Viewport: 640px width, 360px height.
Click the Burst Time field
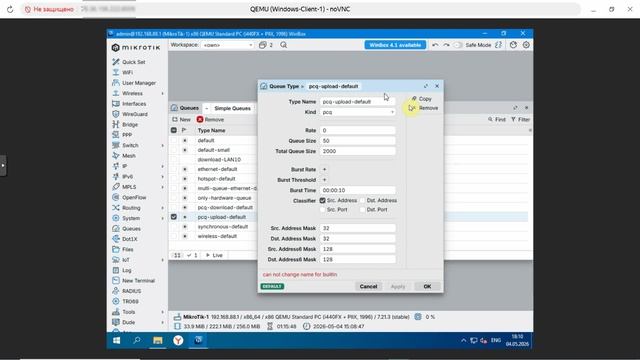click(358, 190)
